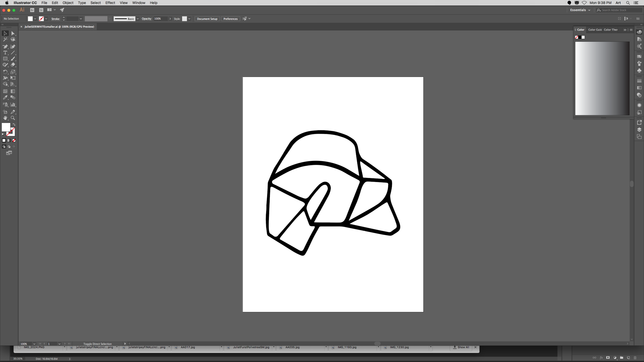
Task: Select the Magic Wand tool
Action: pos(5,40)
